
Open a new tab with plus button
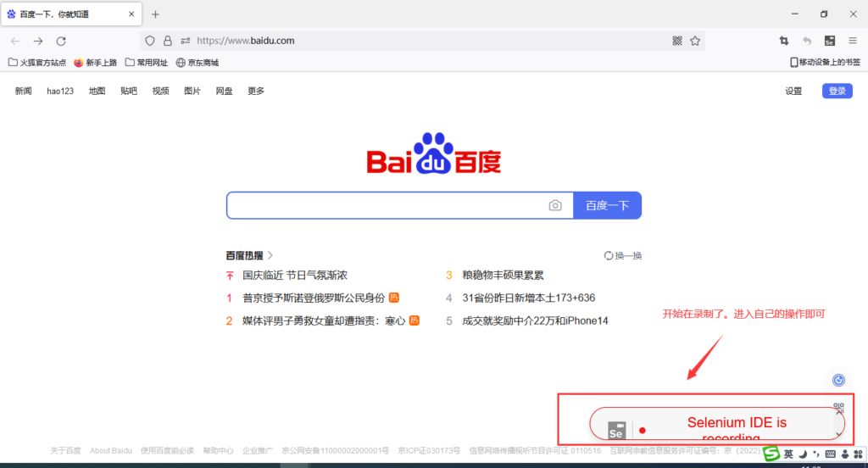coord(155,14)
